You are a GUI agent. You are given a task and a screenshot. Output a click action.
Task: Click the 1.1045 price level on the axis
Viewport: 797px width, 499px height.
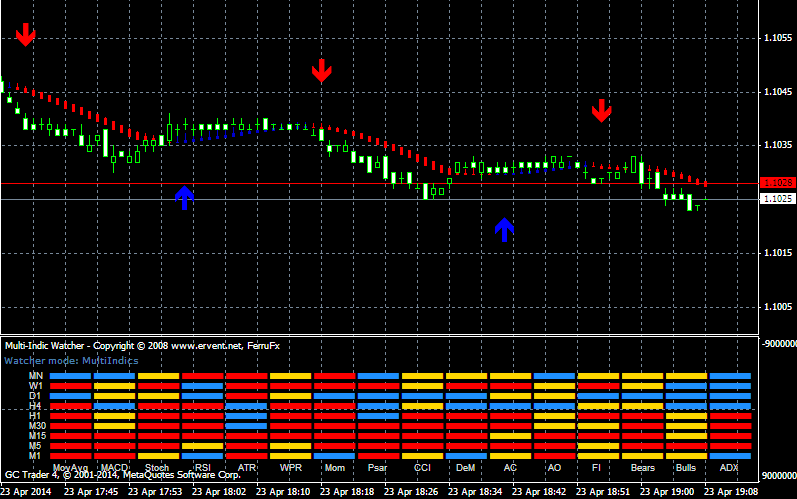click(778, 92)
